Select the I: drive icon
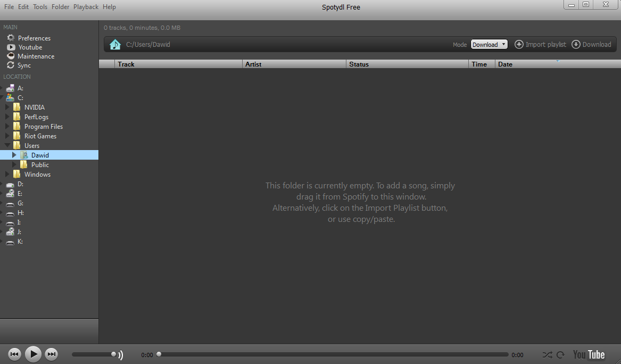 (10, 222)
